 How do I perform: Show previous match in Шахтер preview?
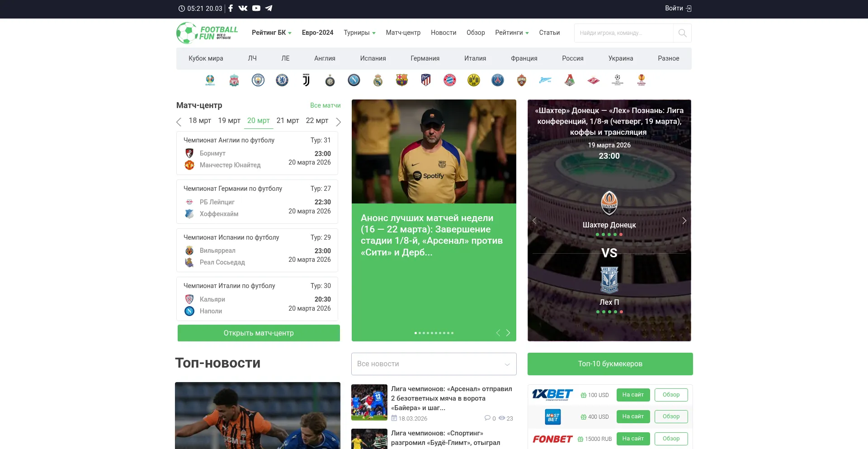pos(534,221)
